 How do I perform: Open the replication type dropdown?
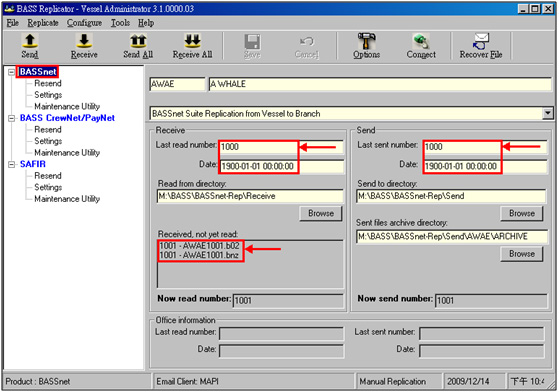tap(548, 113)
